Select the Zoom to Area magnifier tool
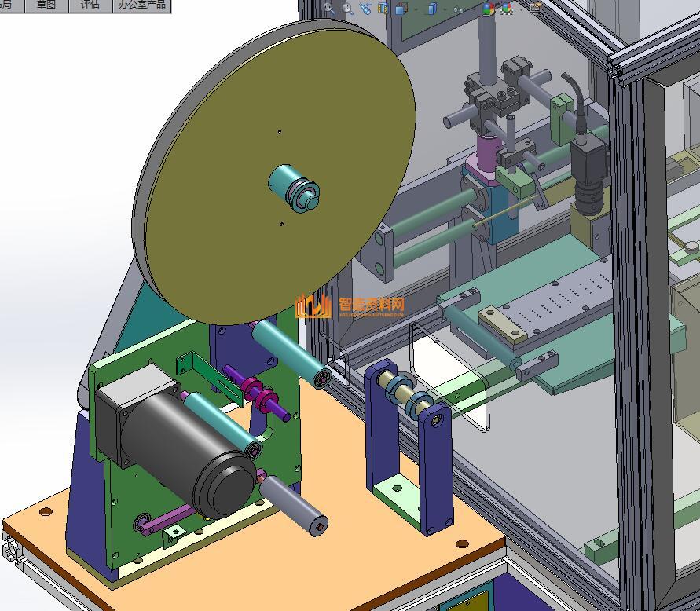 pyautogui.click(x=347, y=8)
